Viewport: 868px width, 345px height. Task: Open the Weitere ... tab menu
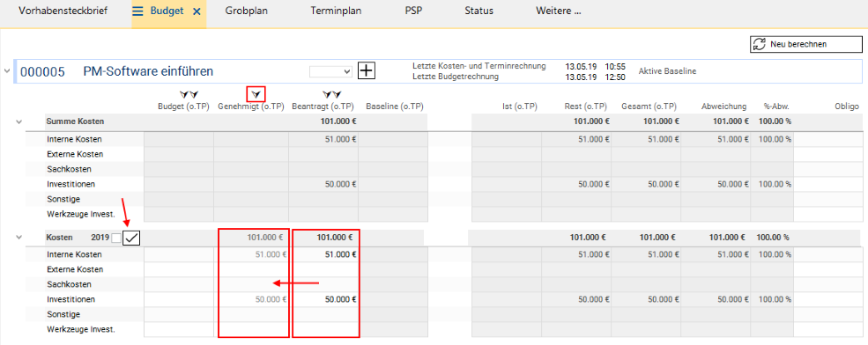click(x=558, y=11)
